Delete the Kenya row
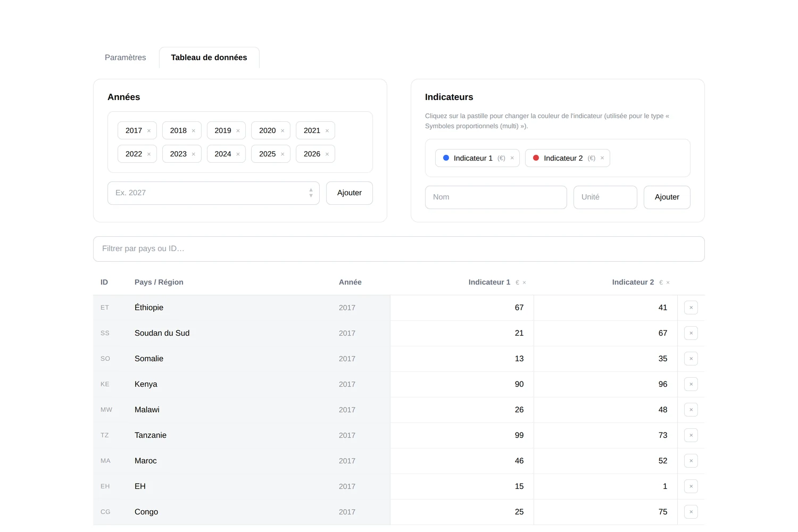 tap(691, 384)
